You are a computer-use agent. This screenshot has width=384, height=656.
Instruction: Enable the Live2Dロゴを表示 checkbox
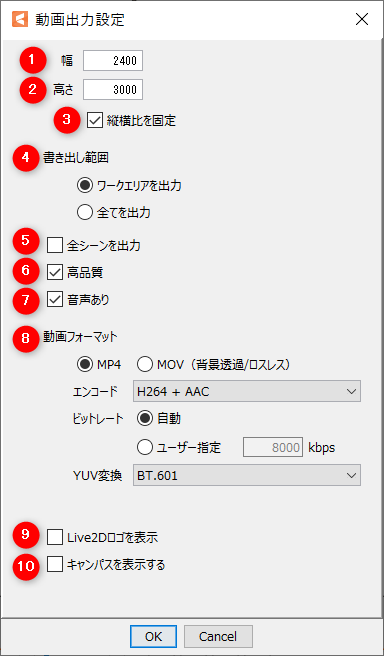pos(55,537)
